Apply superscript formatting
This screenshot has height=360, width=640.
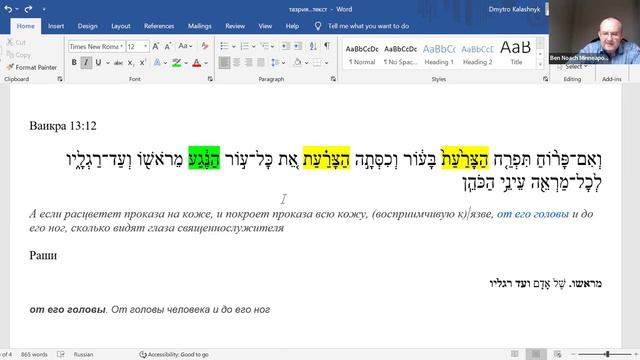tap(142, 63)
